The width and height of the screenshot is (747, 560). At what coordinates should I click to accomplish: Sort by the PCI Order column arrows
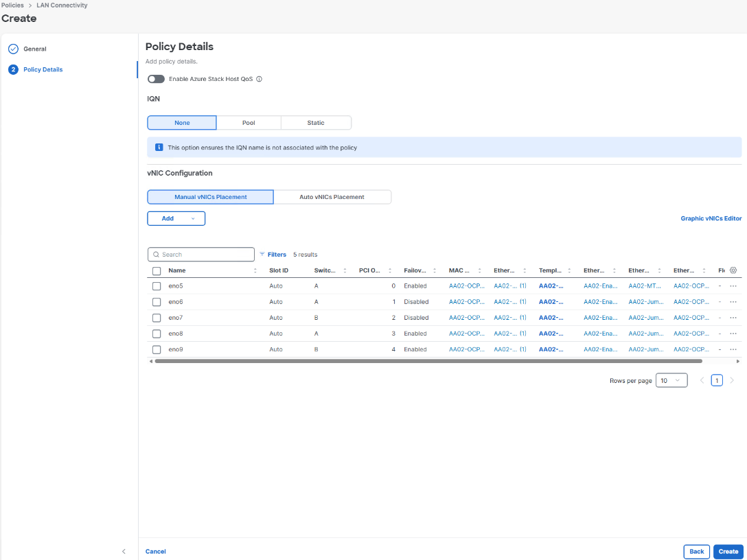390,270
